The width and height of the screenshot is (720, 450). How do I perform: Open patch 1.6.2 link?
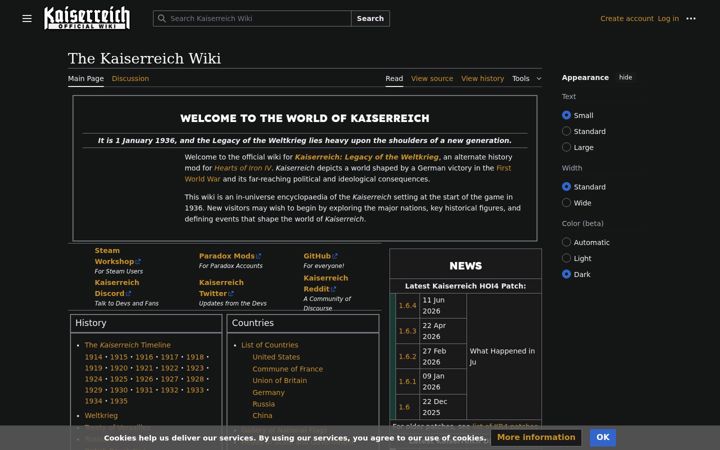pos(407,356)
